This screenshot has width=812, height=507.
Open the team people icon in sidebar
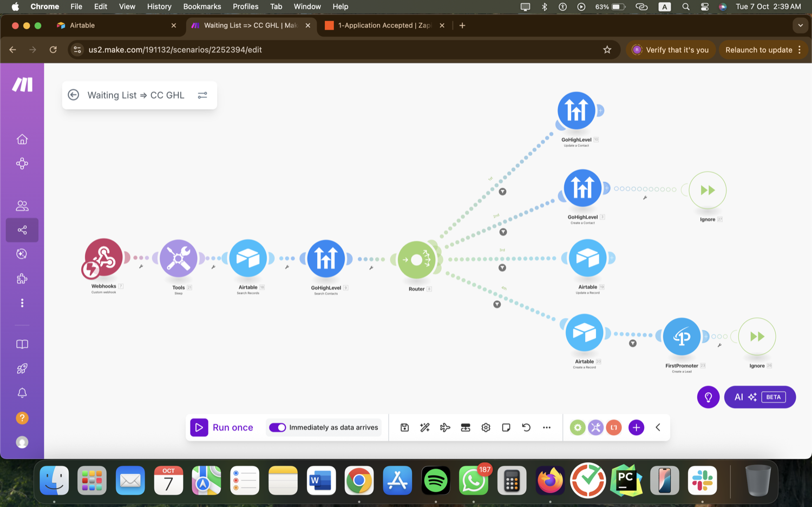tap(22, 206)
